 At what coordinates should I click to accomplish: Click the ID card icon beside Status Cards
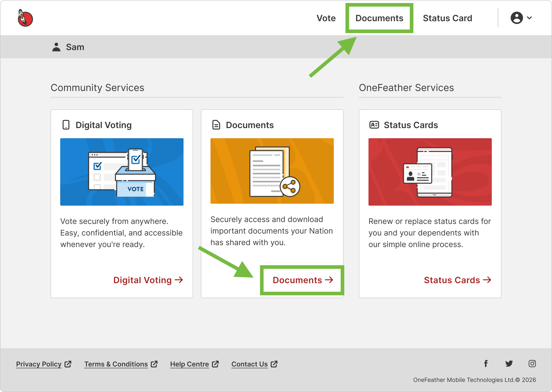point(374,125)
